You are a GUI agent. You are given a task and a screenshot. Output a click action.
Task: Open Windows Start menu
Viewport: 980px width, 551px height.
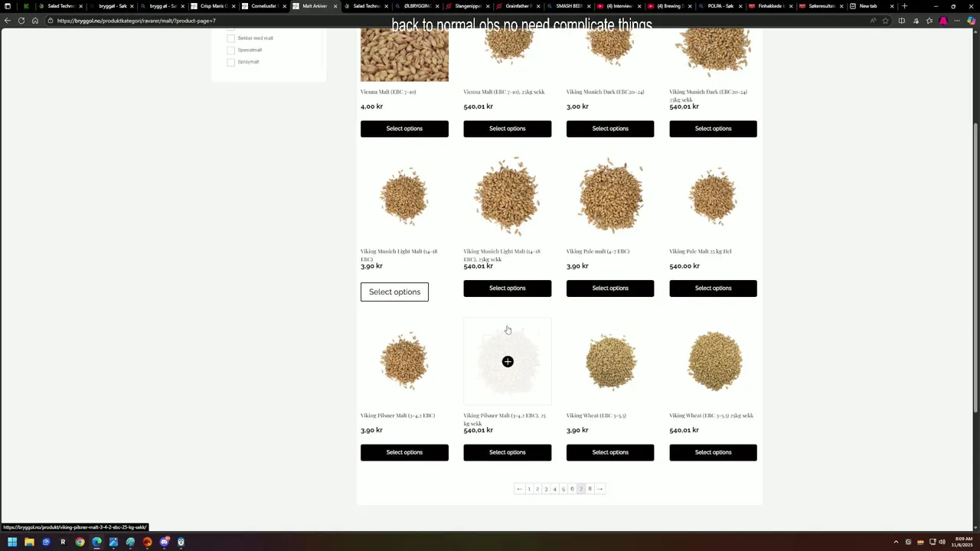[x=12, y=542]
